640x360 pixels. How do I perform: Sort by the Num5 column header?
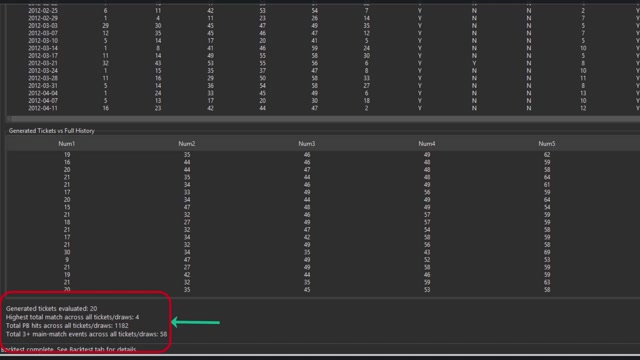pos(547,144)
